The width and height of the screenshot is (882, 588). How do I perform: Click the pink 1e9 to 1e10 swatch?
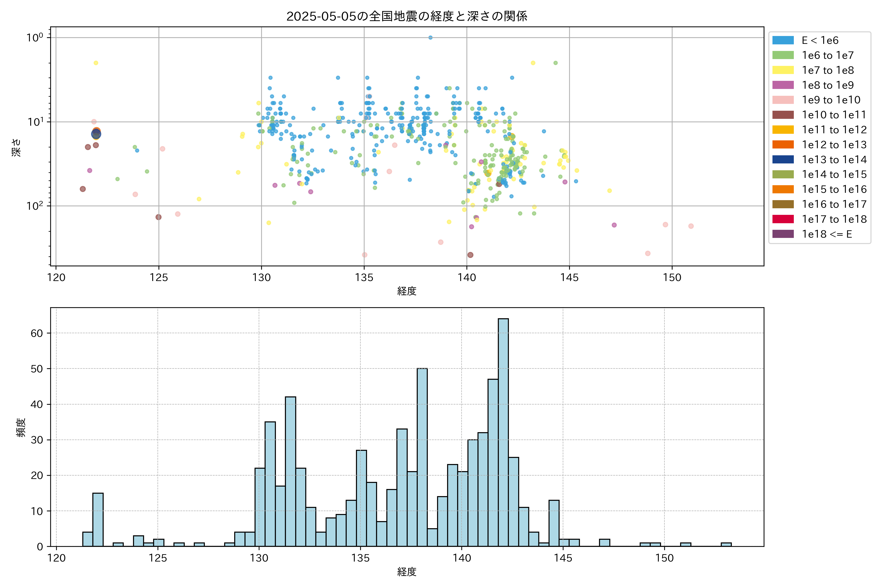click(783, 100)
